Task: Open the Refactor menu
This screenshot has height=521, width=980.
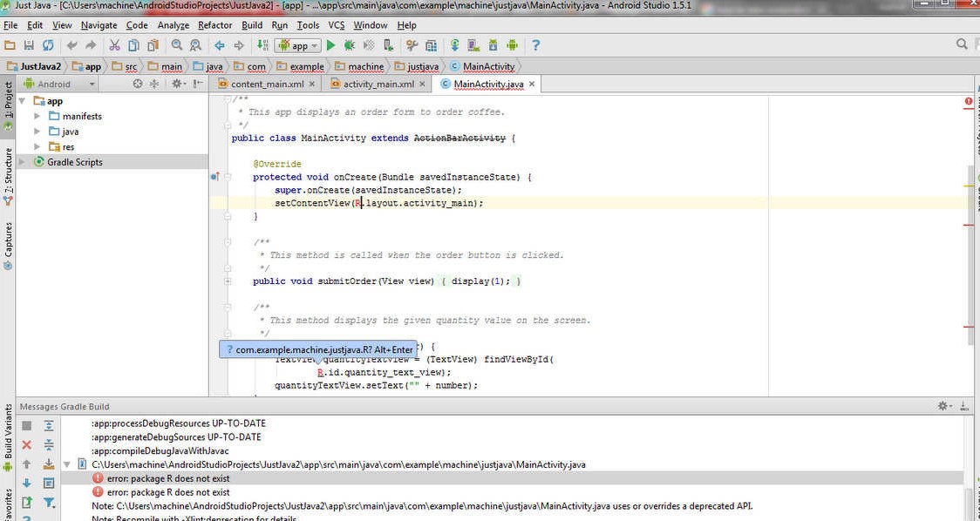Action: (214, 25)
